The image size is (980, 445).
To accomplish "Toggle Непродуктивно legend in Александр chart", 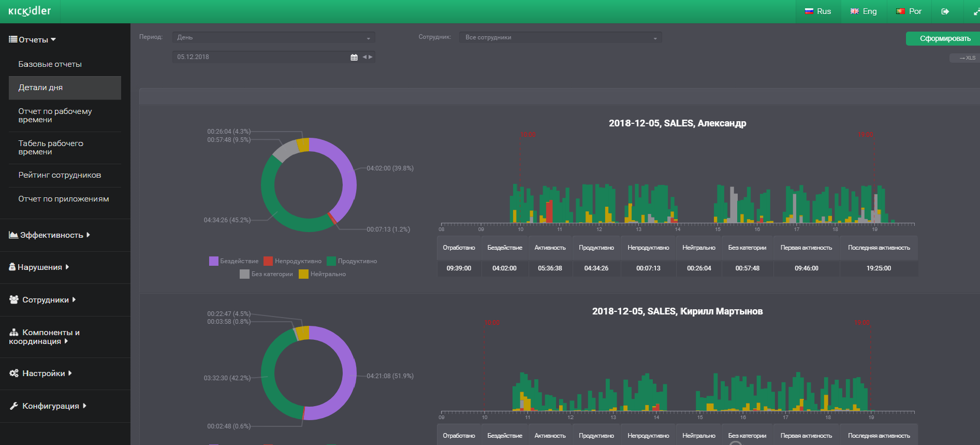I will coord(292,261).
